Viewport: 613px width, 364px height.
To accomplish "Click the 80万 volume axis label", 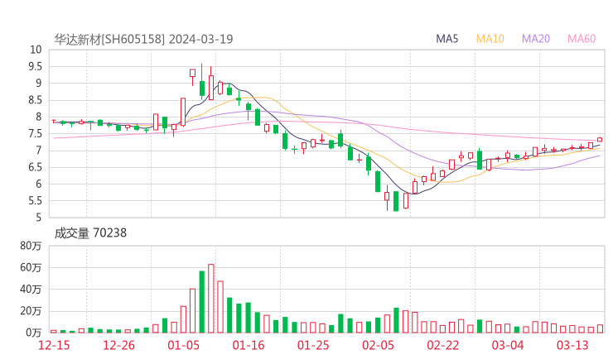I will tap(31, 246).
